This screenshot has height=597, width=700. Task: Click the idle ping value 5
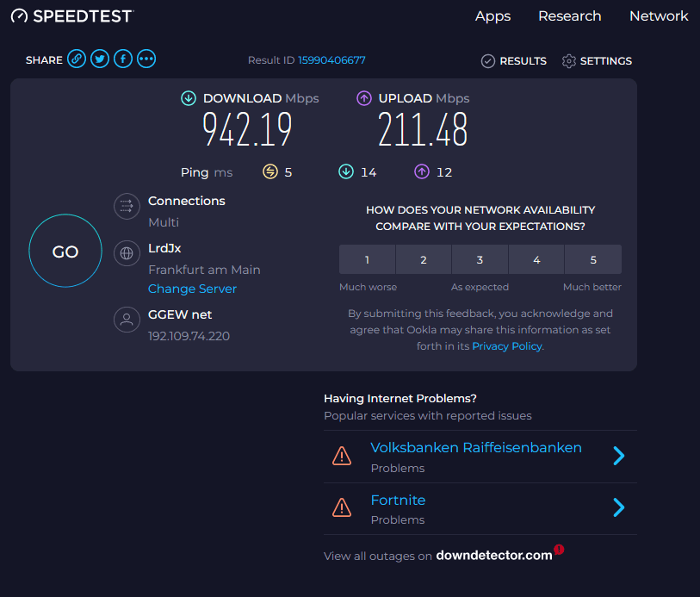(x=288, y=172)
